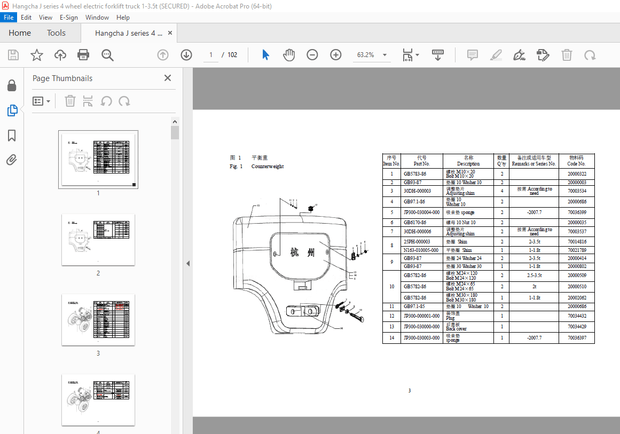Toggle the Page Thumbnails sidebar icon
Screen dimensions: 620x434
(x=12, y=110)
